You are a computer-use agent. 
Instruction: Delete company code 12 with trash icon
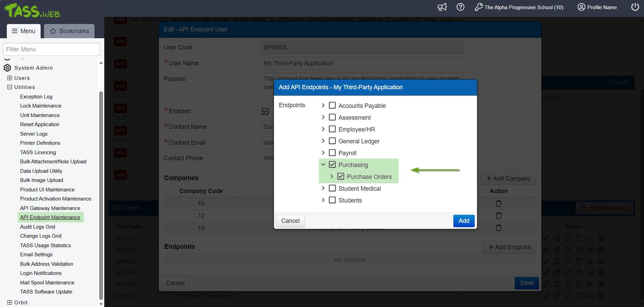(499, 216)
